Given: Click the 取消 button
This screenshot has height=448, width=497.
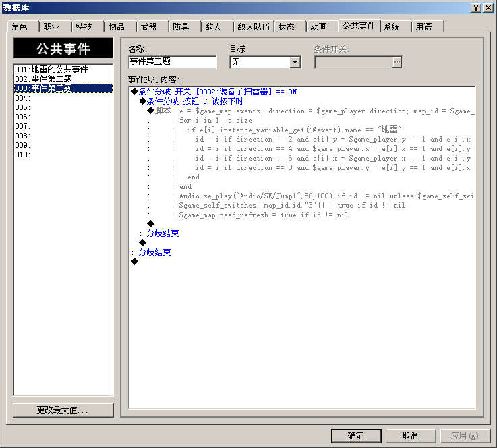Looking at the screenshot, I should click(x=411, y=436).
